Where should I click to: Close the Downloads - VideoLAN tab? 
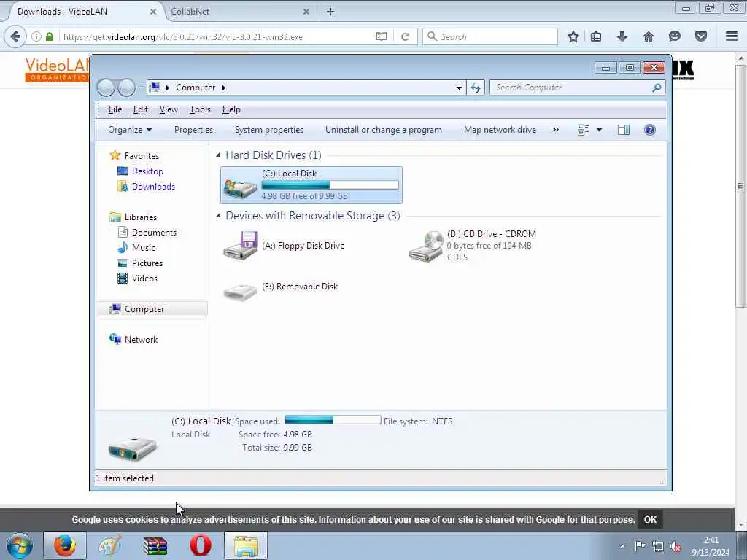click(153, 12)
